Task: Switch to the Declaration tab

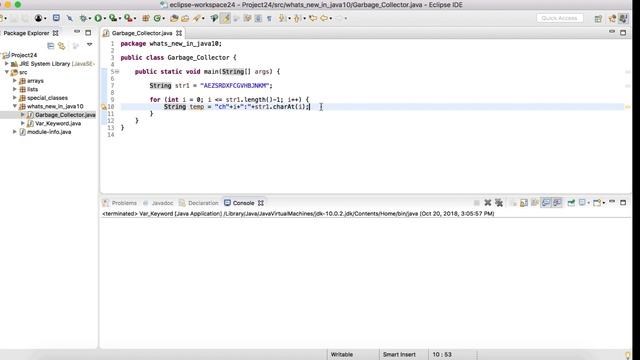Action: (203, 203)
